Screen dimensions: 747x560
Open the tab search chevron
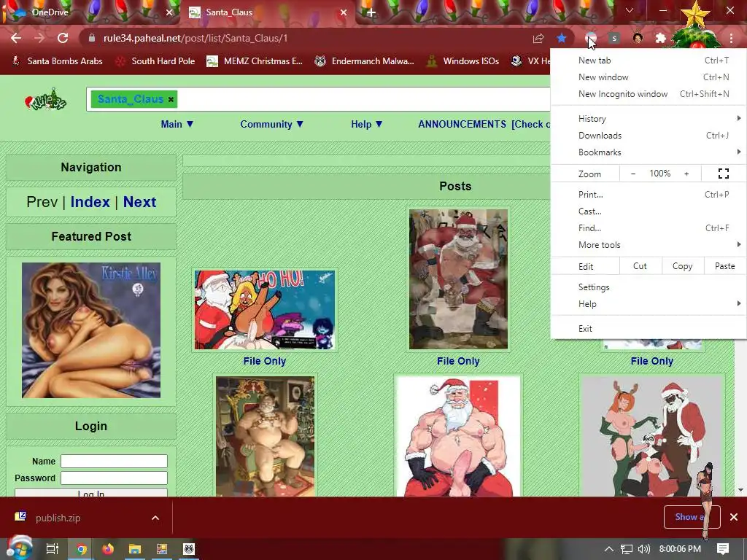pos(630,10)
